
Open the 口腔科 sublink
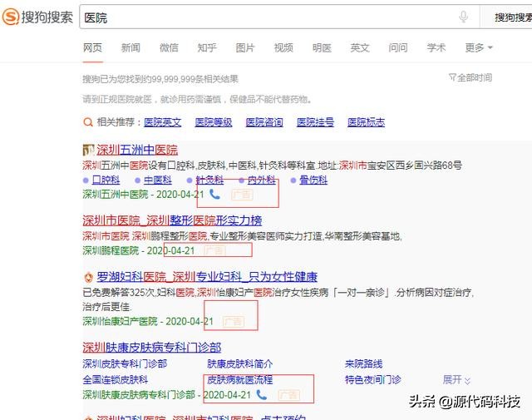click(106, 180)
